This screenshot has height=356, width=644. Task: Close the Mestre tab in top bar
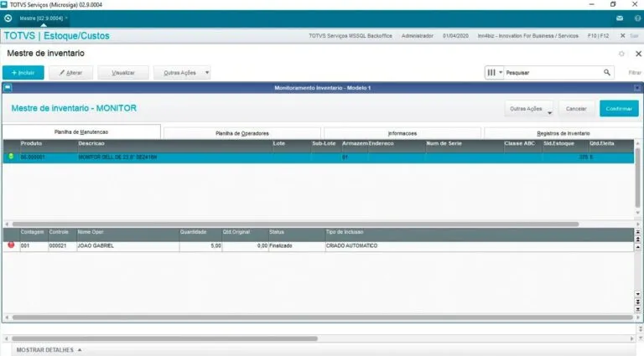pyautogui.click(x=66, y=18)
